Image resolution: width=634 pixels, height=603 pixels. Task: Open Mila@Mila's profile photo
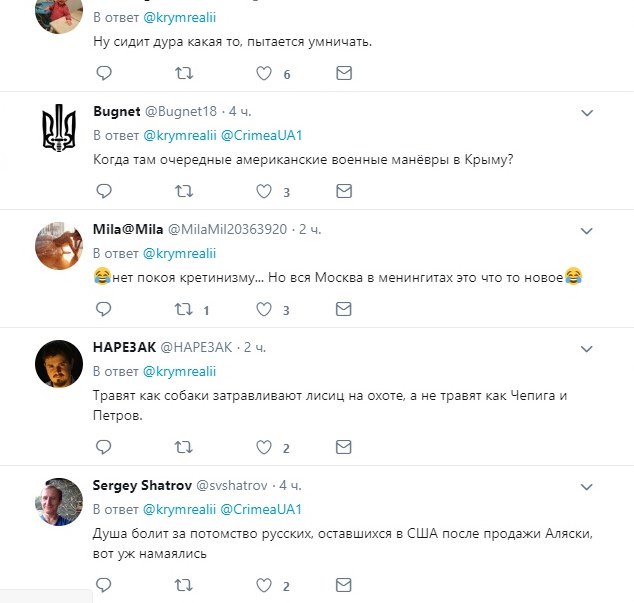click(x=58, y=246)
